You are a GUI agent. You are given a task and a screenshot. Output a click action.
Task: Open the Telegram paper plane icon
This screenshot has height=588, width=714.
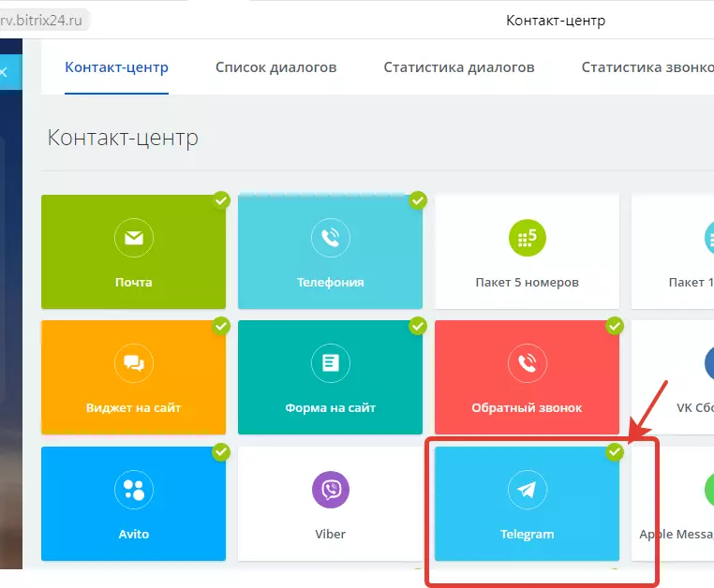click(x=528, y=490)
